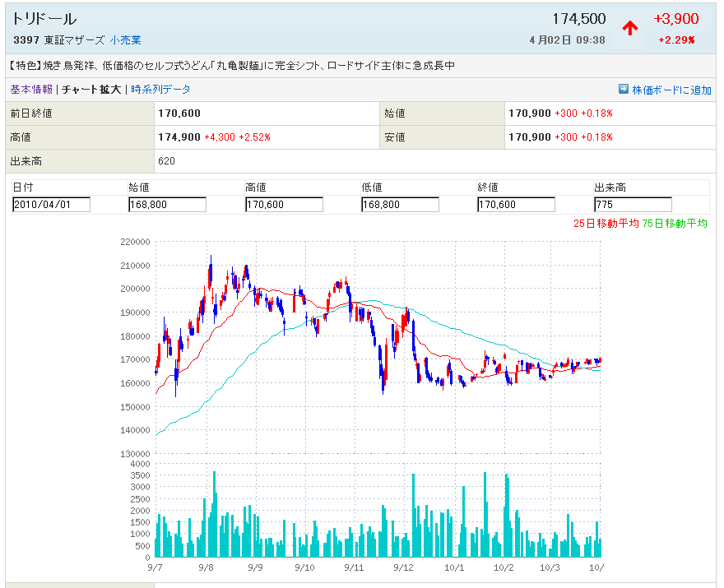Screen dimensions: 724x588
Task: Select the チャート拡大 tab
Action: click(x=90, y=90)
